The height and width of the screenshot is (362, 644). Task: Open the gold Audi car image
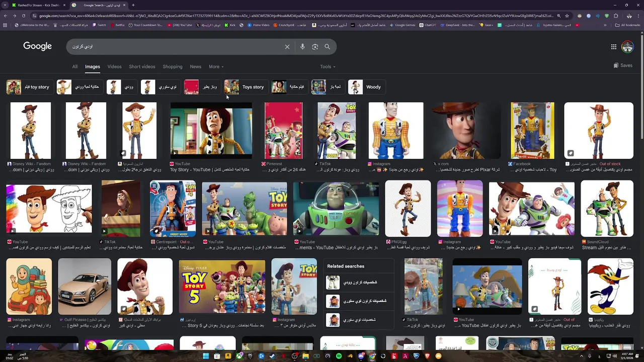pyautogui.click(x=85, y=287)
